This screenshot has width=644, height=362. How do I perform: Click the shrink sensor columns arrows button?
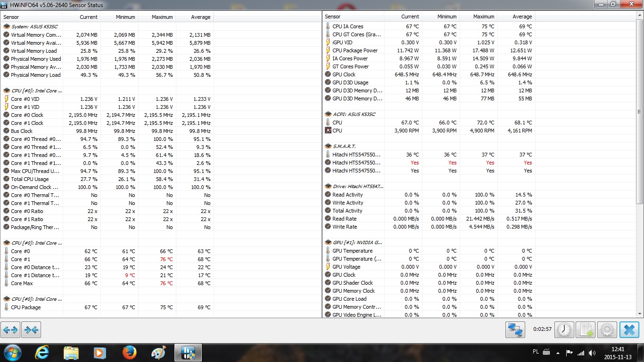[x=31, y=330]
